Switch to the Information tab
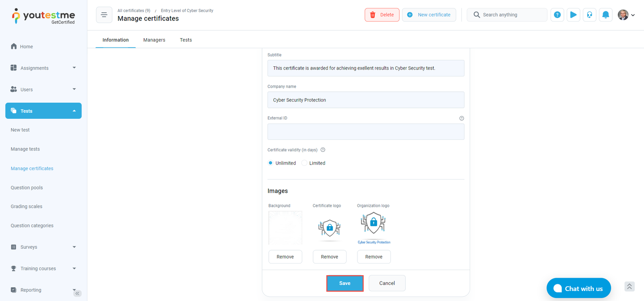Image resolution: width=644 pixels, height=301 pixels. 116,40
